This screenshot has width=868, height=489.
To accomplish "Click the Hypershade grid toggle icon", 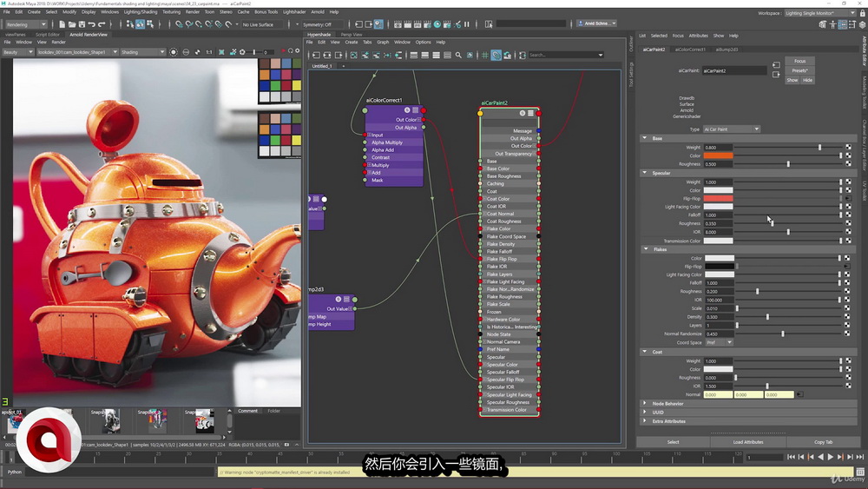I will click(485, 55).
